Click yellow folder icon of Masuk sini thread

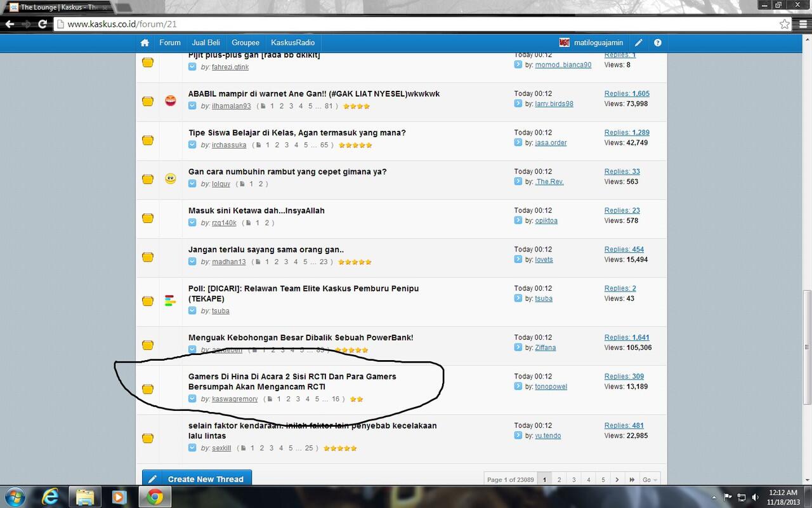click(148, 218)
